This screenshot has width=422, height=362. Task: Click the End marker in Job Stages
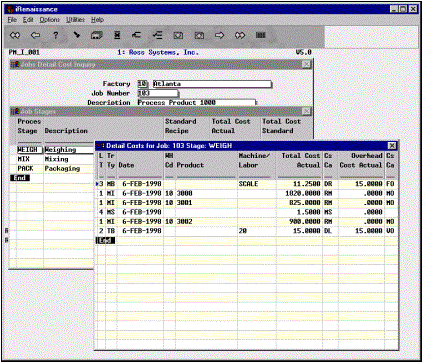(20, 178)
